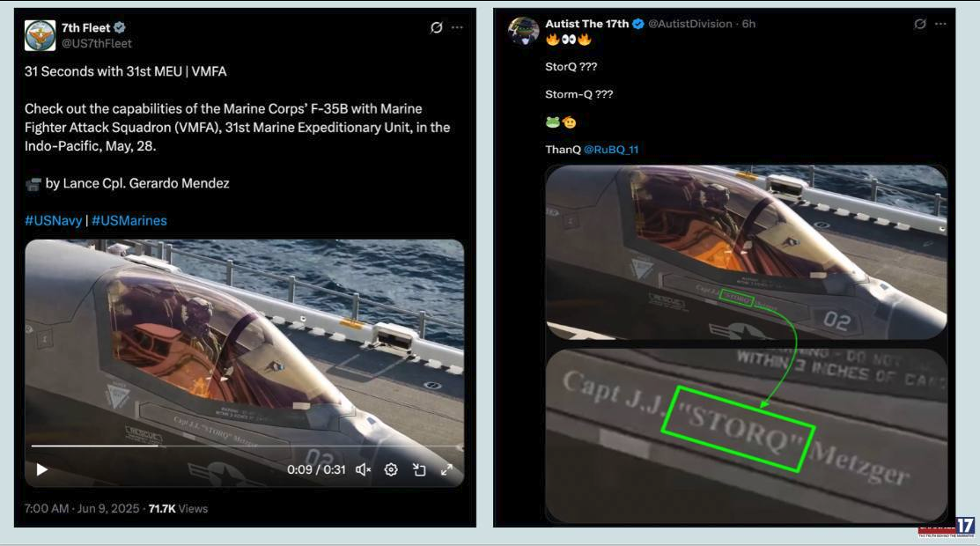Open @US7thFleet handle
Image resolution: width=980 pixels, height=546 pixels.
point(96,44)
